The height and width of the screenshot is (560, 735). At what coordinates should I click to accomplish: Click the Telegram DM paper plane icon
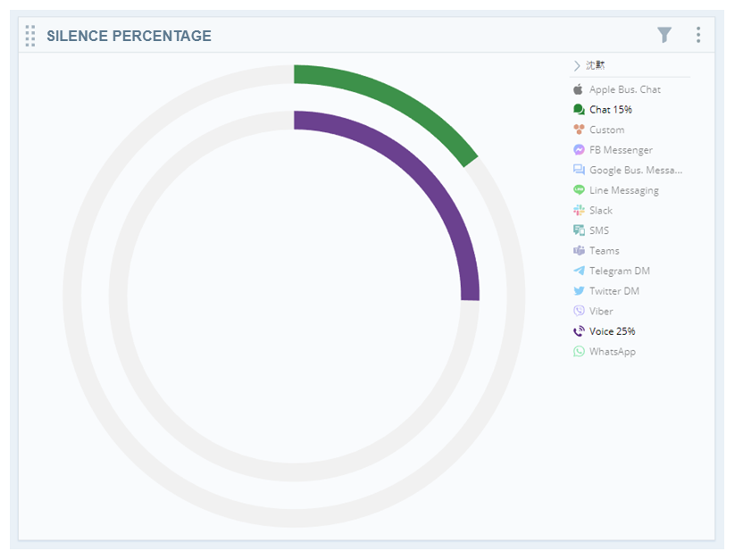[579, 271]
